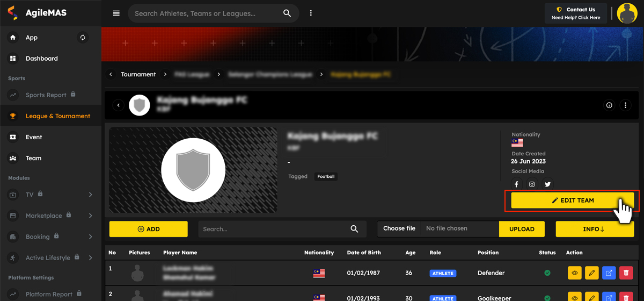This screenshot has width=644, height=301.
Task: Click the refresh icon next to App
Action: pyautogui.click(x=83, y=38)
